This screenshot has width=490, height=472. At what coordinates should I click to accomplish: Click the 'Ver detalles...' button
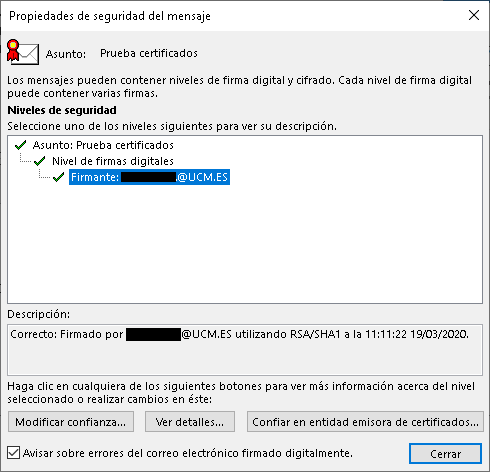tap(190, 422)
